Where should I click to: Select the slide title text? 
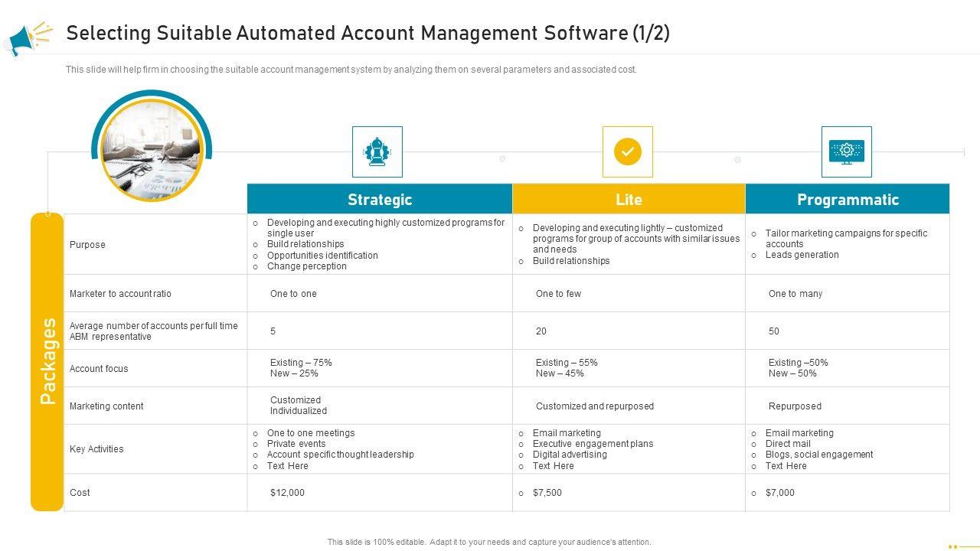click(x=367, y=34)
